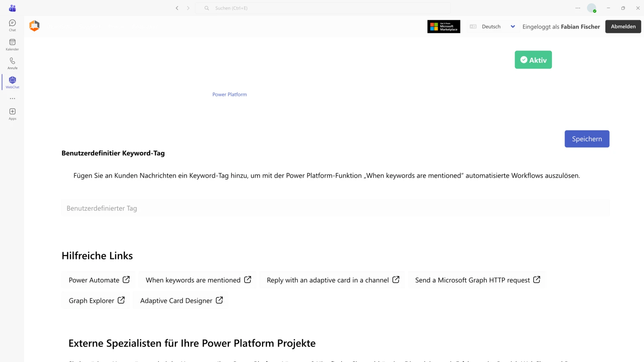Viewport: 644px width, 362px height.
Task: Open the title bar ellipsis menu
Action: [x=578, y=8]
